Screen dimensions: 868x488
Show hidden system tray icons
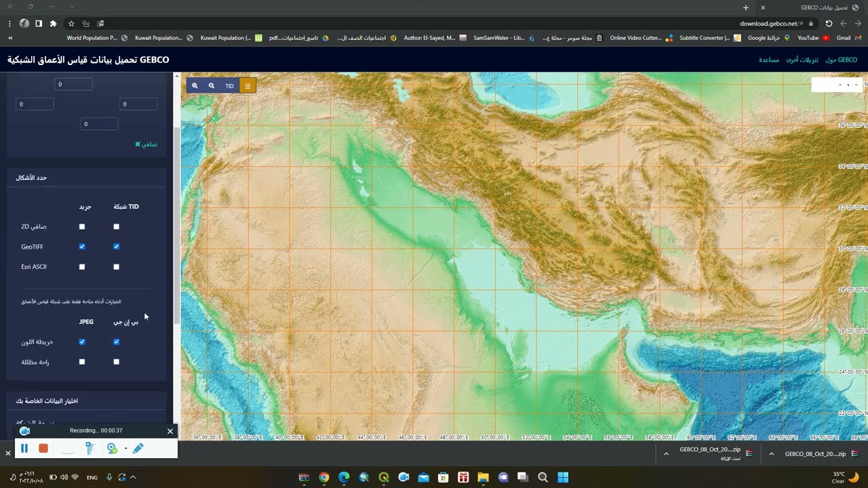pos(133,477)
